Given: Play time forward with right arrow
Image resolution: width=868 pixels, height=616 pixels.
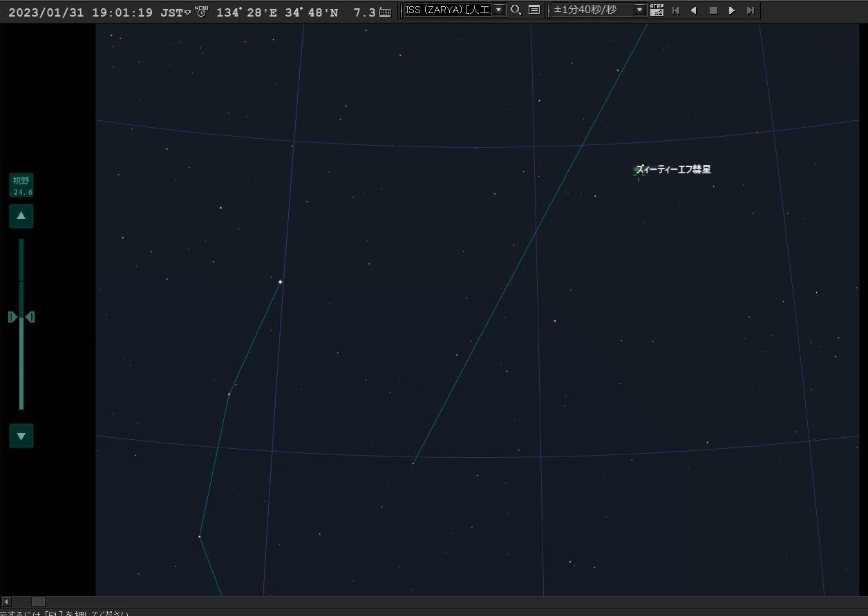Looking at the screenshot, I should pos(732,10).
